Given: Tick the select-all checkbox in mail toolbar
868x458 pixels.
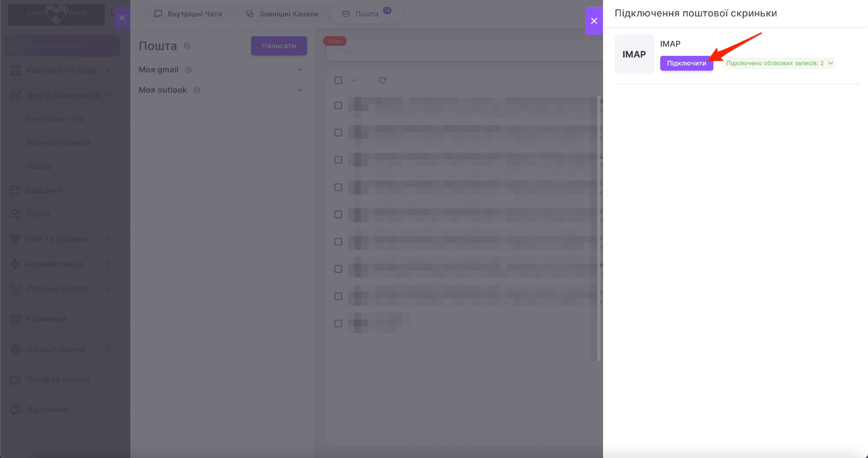Looking at the screenshot, I should (x=339, y=80).
